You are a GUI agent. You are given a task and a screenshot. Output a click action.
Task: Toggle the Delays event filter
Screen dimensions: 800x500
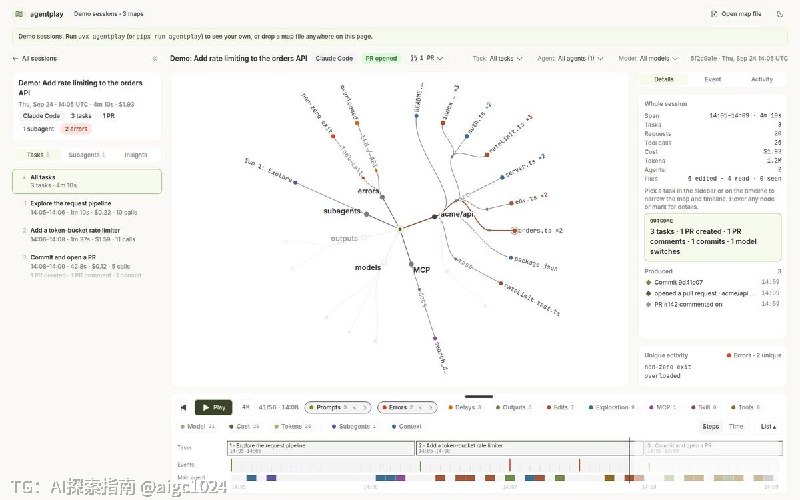pyautogui.click(x=465, y=407)
